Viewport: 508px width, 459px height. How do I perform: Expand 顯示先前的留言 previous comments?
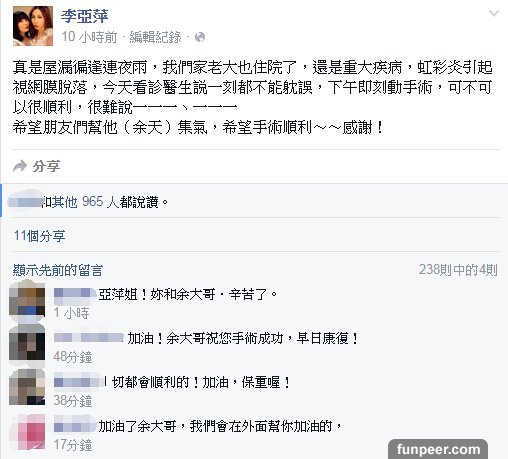[x=58, y=270]
